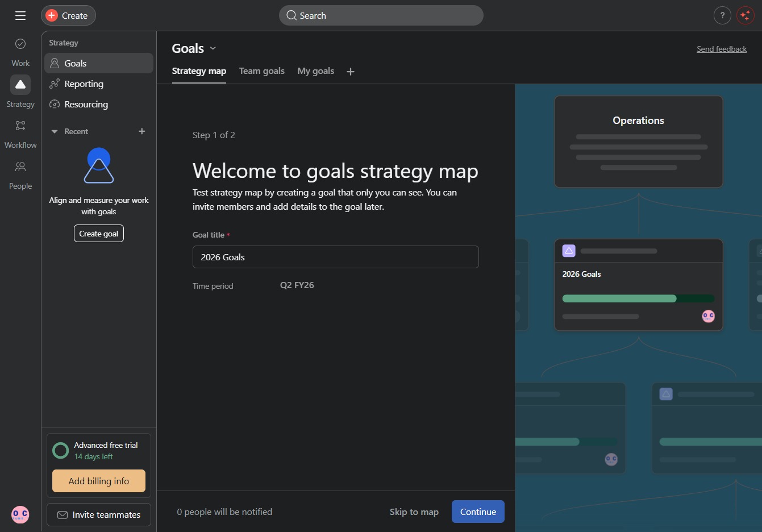Click into the Search field

coord(381,15)
